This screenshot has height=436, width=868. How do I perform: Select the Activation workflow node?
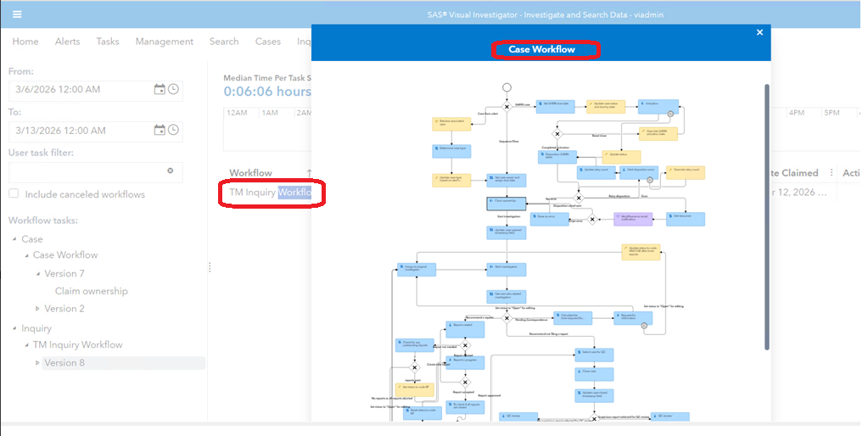coord(658,106)
